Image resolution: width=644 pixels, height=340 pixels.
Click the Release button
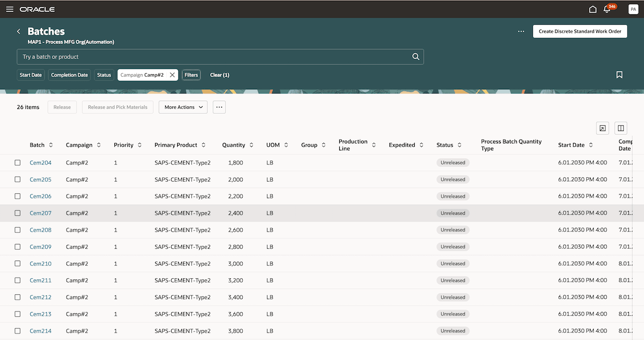click(x=62, y=107)
